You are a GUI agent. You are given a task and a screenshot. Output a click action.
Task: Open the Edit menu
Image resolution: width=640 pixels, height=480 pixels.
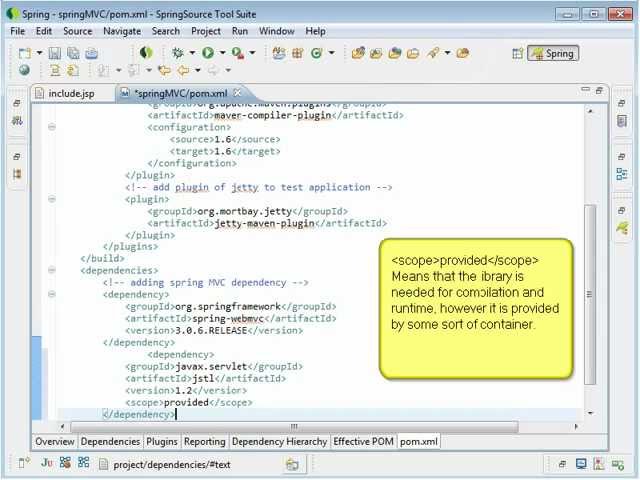44,31
